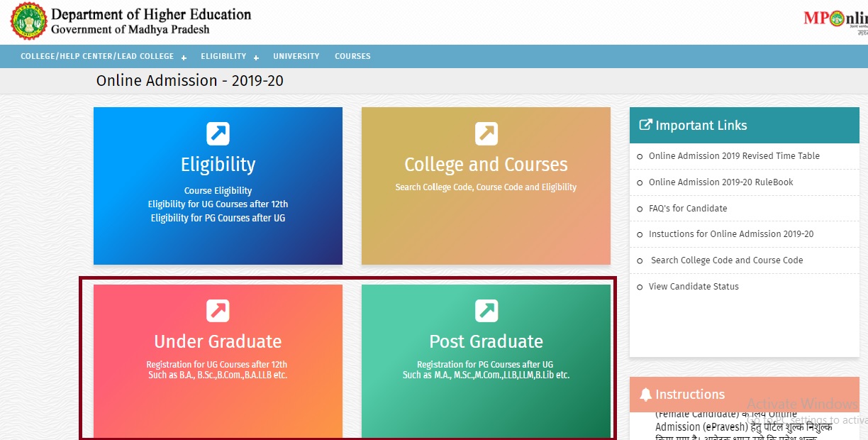Image resolution: width=868 pixels, height=440 pixels.
Task: Open the University menu item
Action: (296, 56)
